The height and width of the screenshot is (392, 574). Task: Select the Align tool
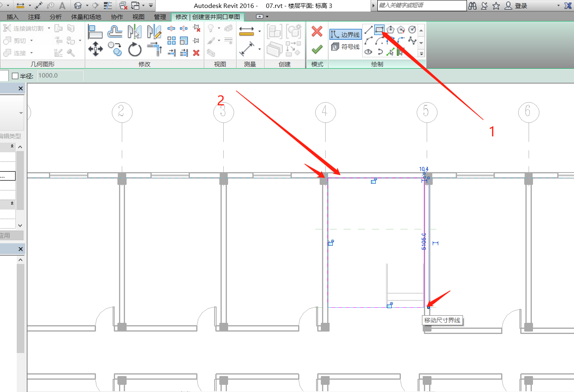coord(95,31)
